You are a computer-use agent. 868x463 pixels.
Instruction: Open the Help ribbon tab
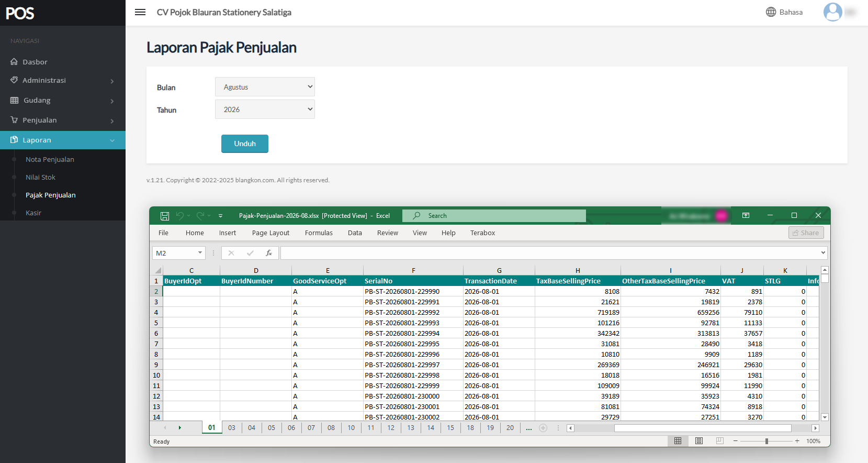tap(448, 233)
